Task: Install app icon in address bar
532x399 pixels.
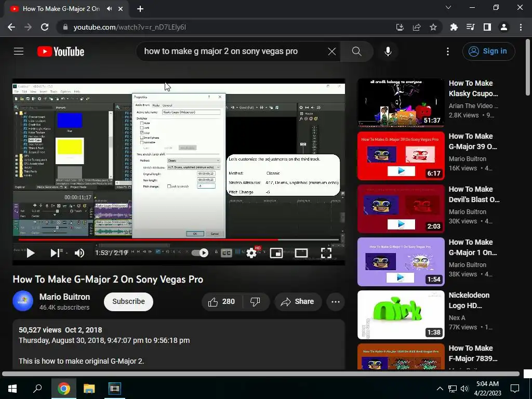Action: [400, 27]
